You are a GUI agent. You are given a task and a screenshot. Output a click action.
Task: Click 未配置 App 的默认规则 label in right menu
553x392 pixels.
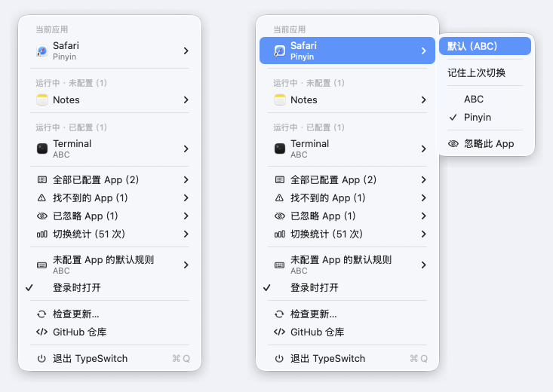tap(341, 260)
